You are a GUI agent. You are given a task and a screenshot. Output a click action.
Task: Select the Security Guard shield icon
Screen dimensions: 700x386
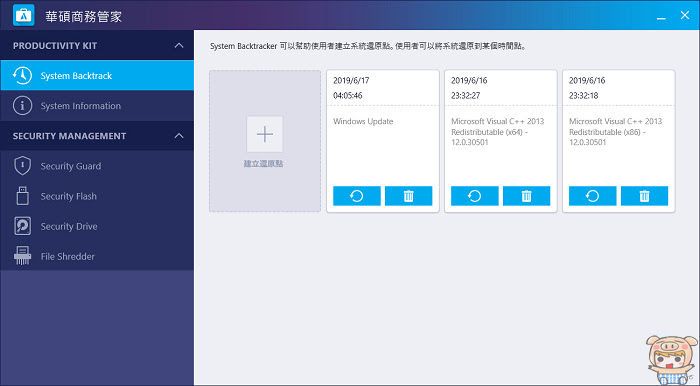tap(22, 166)
